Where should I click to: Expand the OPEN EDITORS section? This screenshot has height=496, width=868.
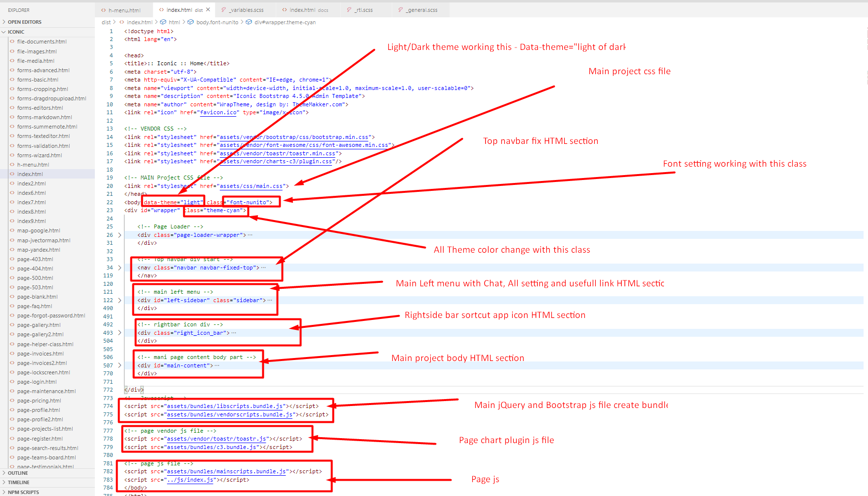pyautogui.click(x=4, y=22)
